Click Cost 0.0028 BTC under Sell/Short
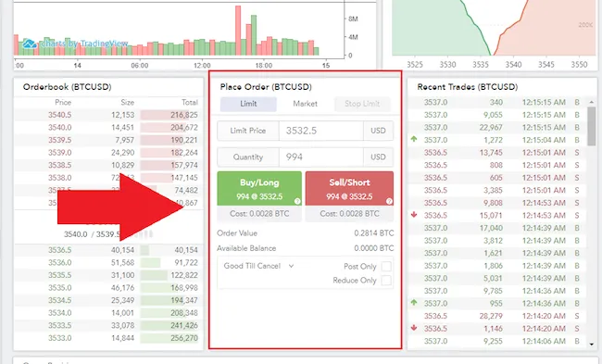 pos(349,214)
